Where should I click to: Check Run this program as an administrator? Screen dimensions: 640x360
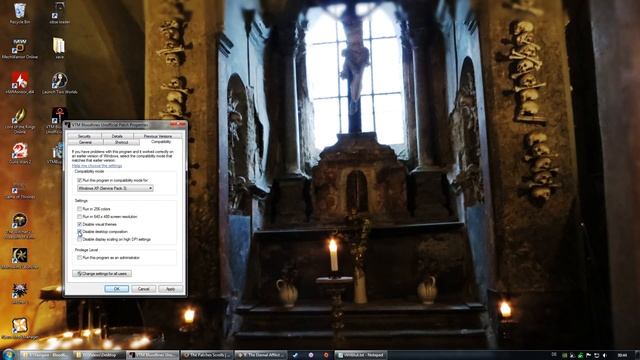point(80,258)
